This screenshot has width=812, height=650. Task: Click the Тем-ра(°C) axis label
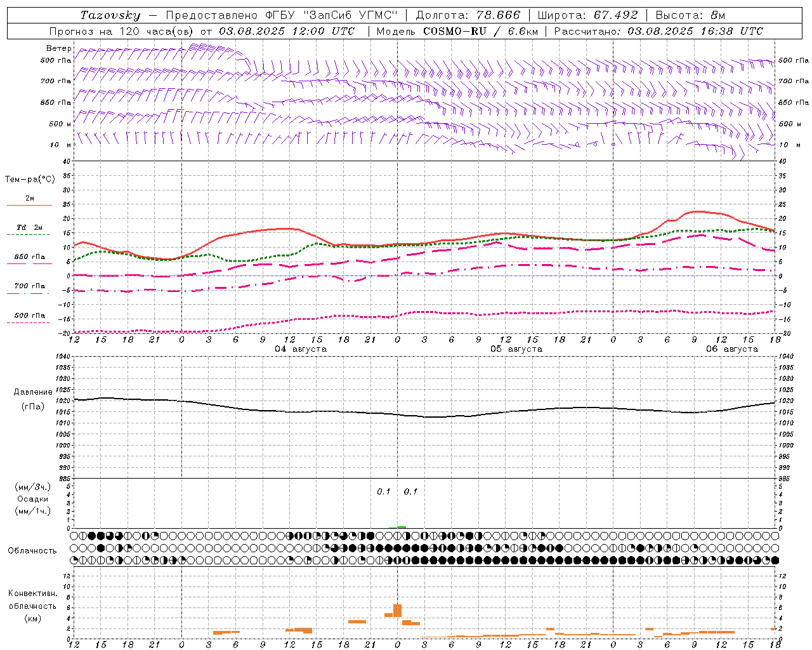30,180
